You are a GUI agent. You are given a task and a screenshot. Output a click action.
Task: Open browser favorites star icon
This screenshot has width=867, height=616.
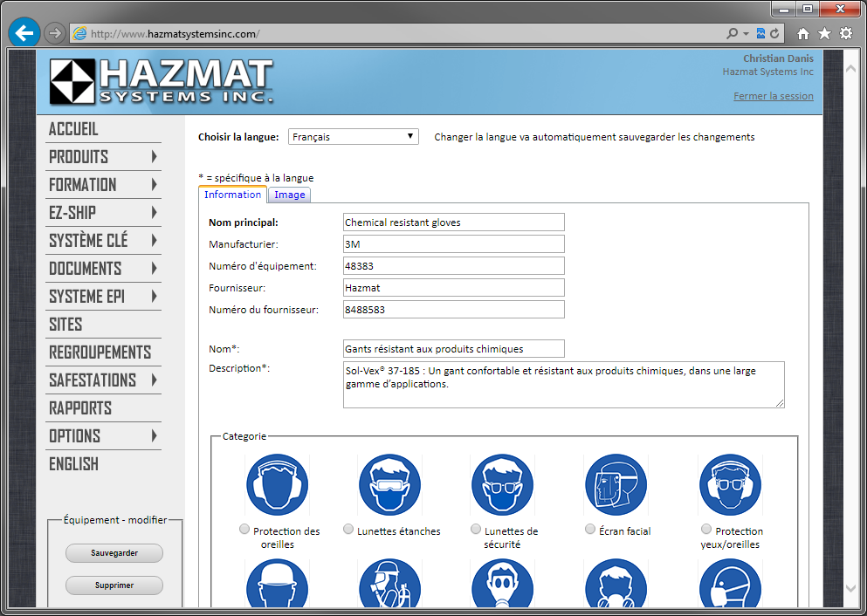824,34
